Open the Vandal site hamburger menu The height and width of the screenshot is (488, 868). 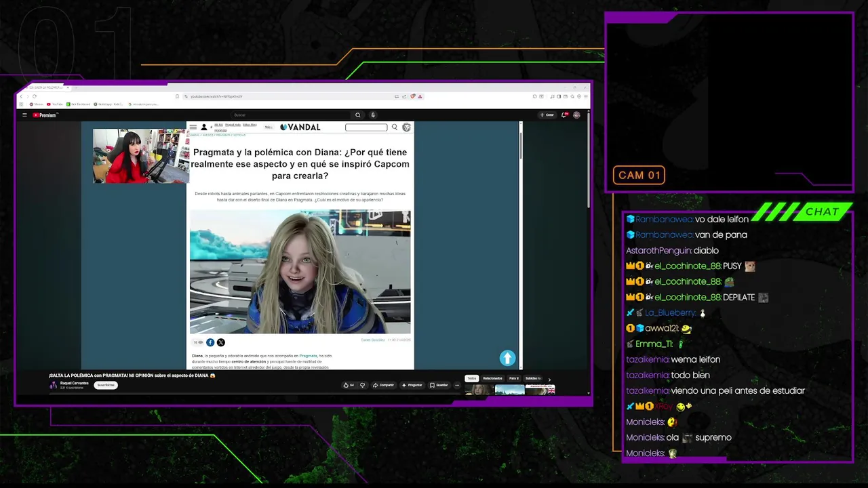(x=193, y=127)
